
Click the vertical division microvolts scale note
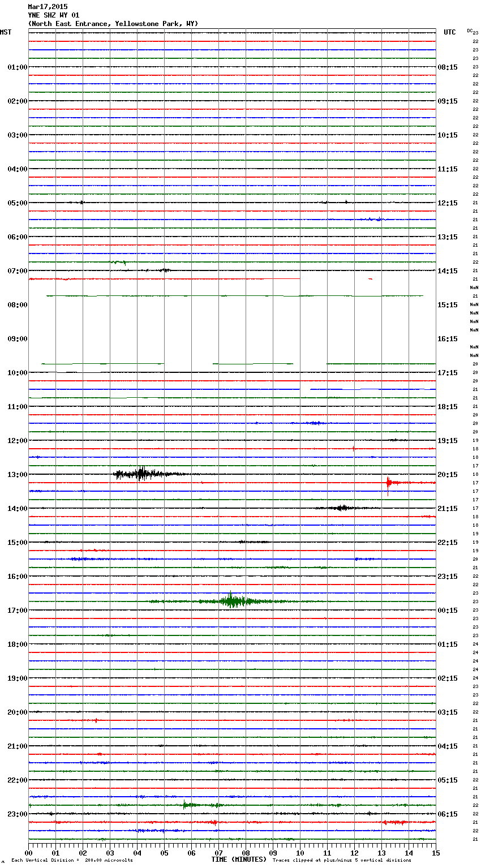point(72,861)
